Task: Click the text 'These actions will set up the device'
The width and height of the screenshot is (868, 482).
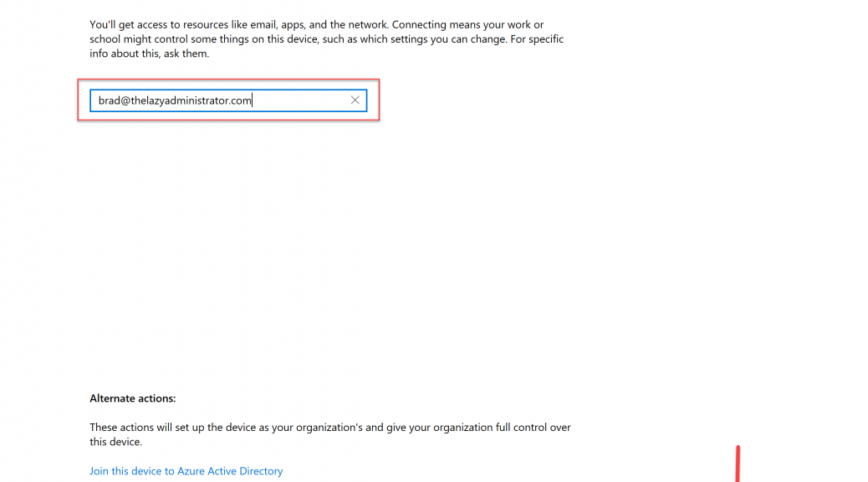Action: pos(330,434)
